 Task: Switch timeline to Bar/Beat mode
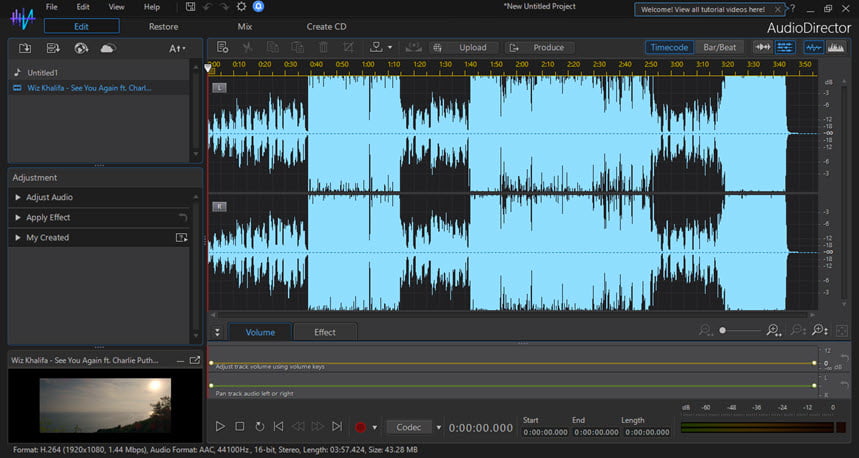(x=719, y=48)
